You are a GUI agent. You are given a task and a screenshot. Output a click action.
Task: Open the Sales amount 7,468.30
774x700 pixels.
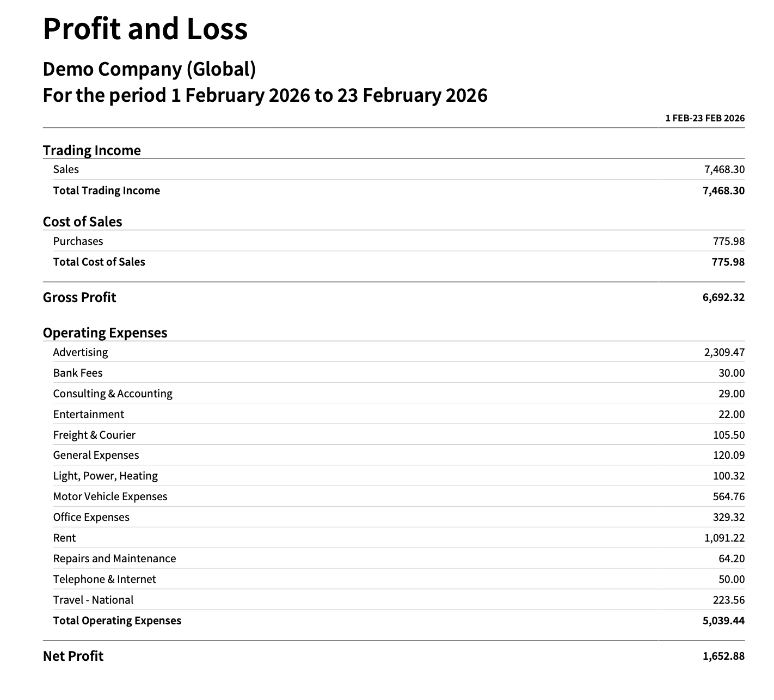coord(724,169)
